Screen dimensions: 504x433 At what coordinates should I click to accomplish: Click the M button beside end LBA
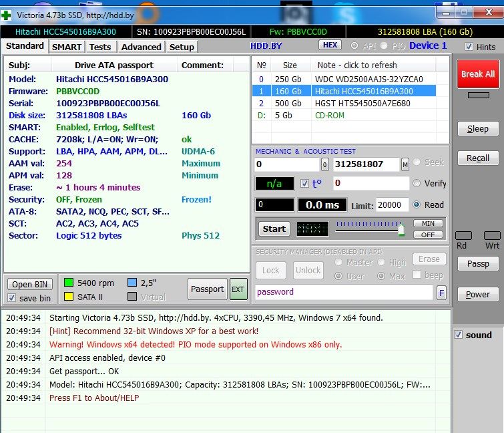405,164
